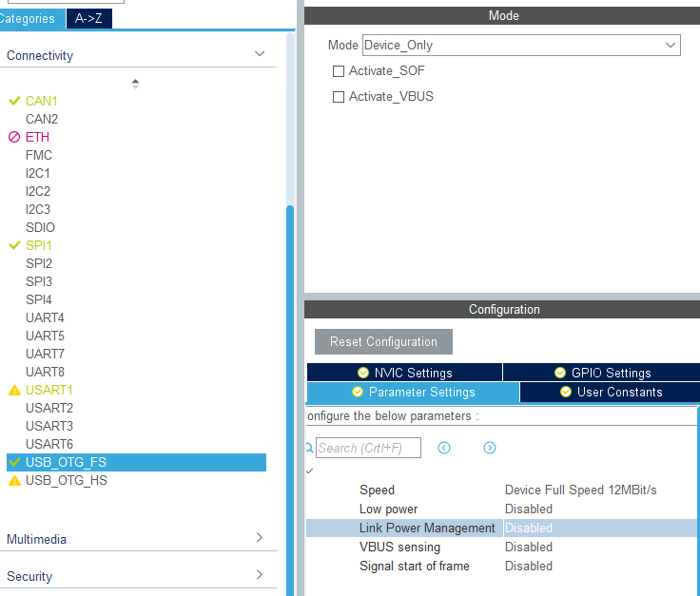Screen dimensions: 700x596
Task: Click the Reset Configuration button
Action: (x=383, y=341)
